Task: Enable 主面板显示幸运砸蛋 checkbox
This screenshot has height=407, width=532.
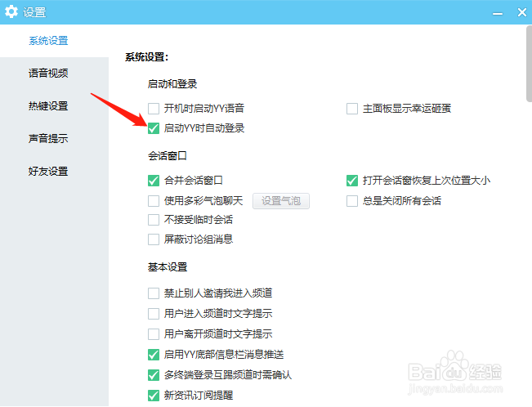Action: coord(352,109)
